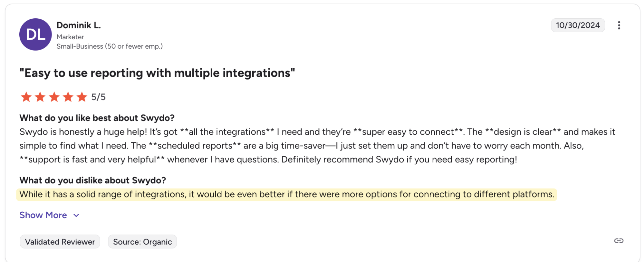The height and width of the screenshot is (262, 644).
Task: Copy review link via chain icon
Action: click(619, 241)
